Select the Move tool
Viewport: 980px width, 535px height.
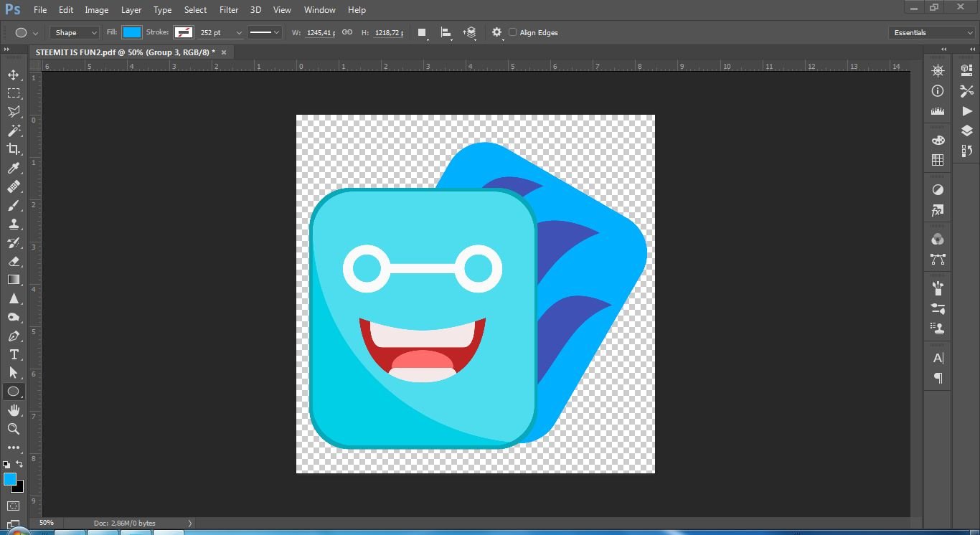tap(14, 75)
